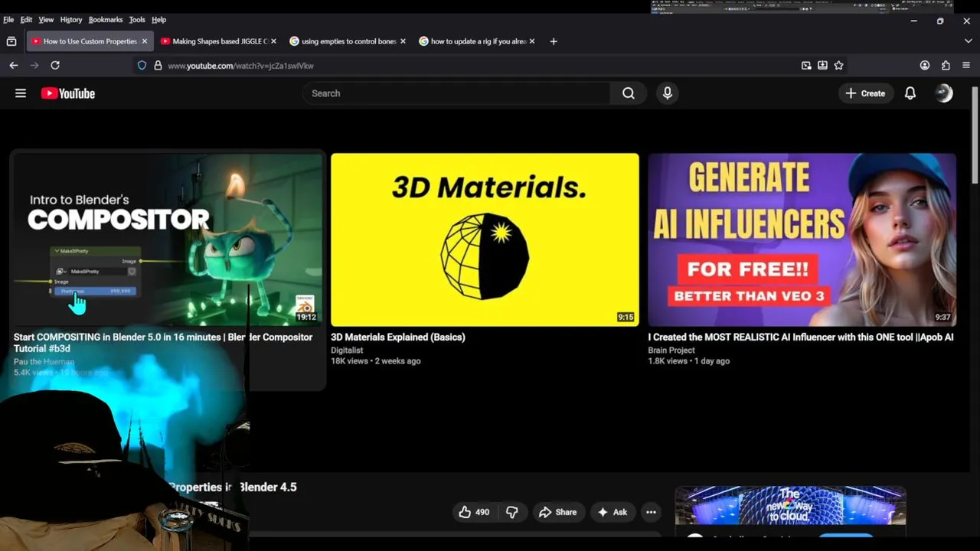Open the Bookmarks menu
The width and height of the screenshot is (980, 551).
tap(106, 19)
